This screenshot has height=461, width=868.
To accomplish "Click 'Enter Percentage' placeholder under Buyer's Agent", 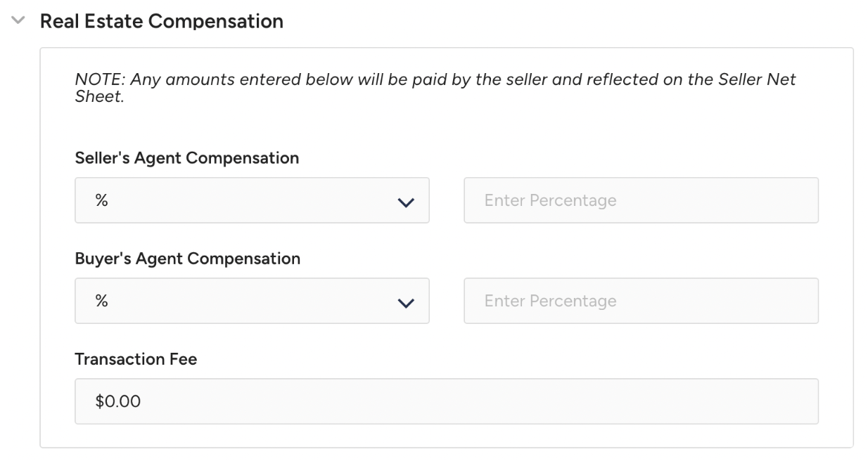I will click(550, 301).
